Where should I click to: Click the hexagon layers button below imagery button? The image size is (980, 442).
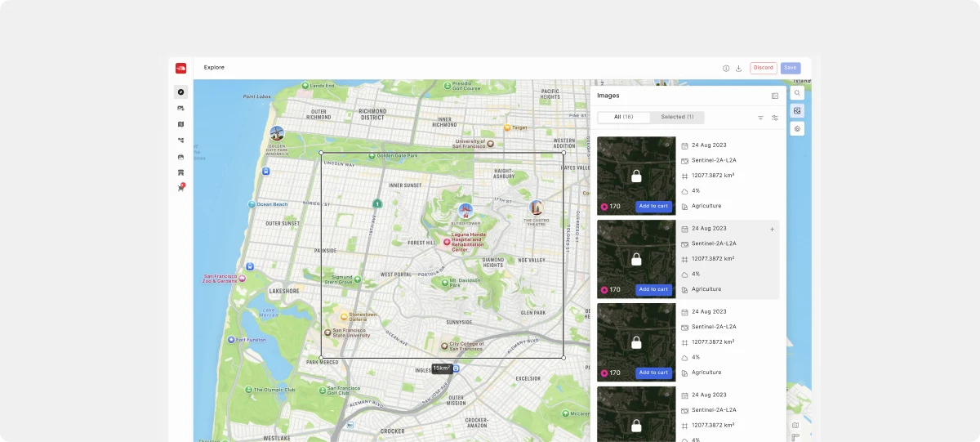click(x=797, y=128)
